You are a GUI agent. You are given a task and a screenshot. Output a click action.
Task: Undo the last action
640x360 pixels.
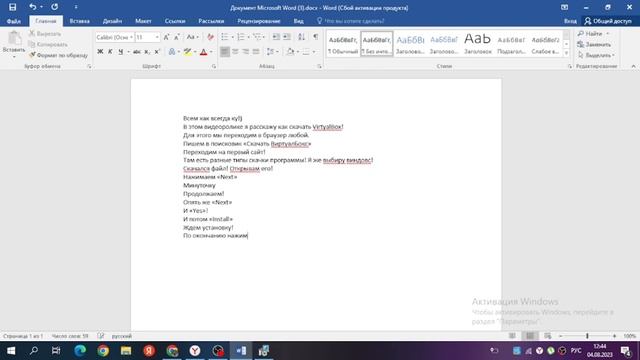pyautogui.click(x=33, y=7)
